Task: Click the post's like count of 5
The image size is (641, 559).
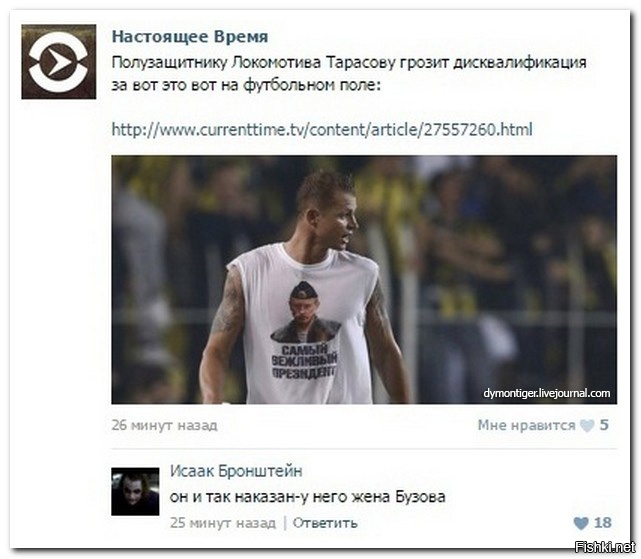Action: [604, 425]
